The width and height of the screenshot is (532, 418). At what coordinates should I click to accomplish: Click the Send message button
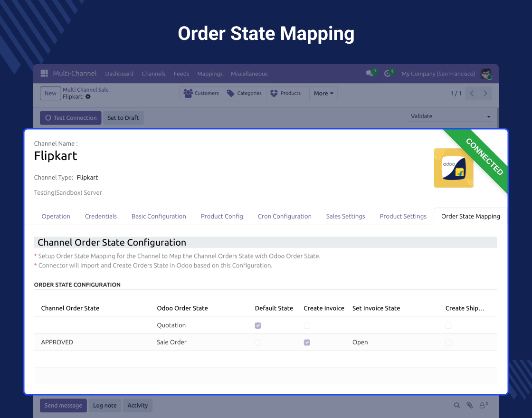(63, 406)
